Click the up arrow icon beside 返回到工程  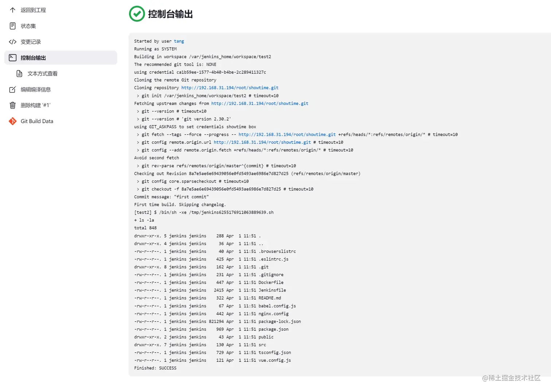tap(13, 10)
